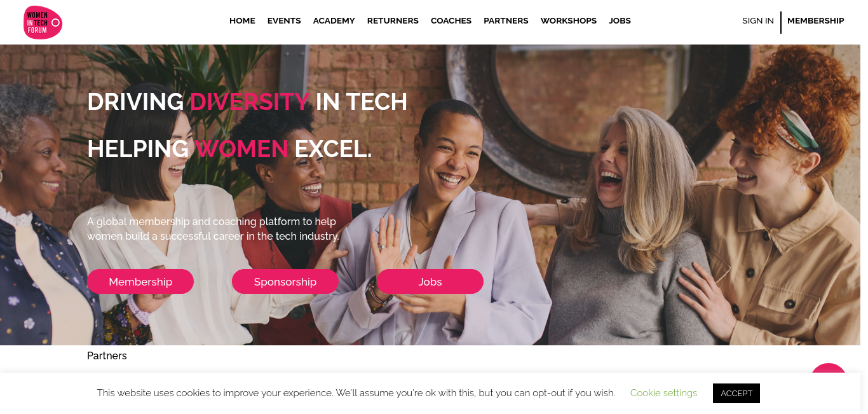
Task: Navigate to COACHES
Action: [451, 20]
